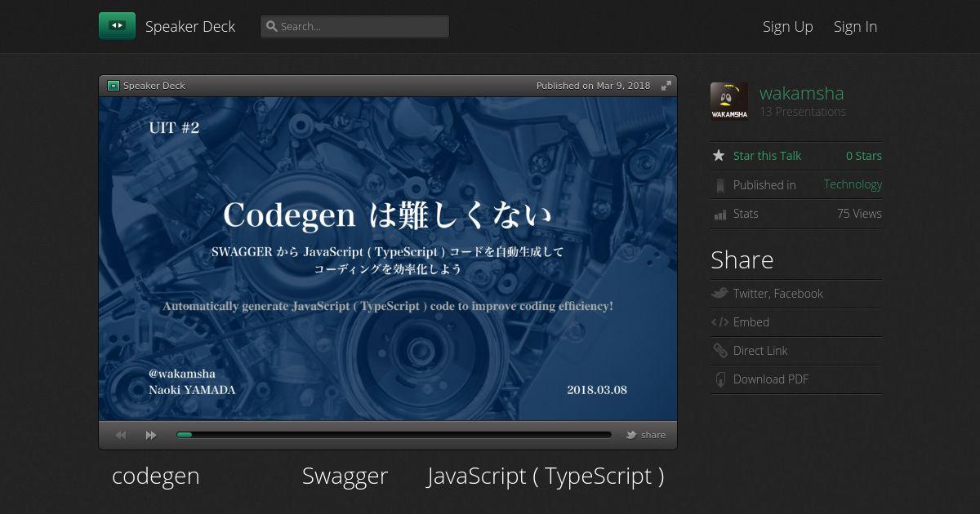Select the magnifying glass search icon

tap(272, 26)
